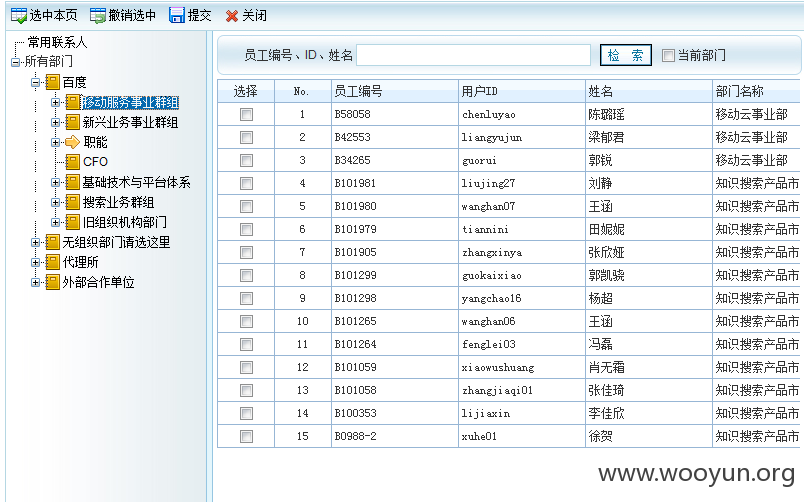
Task: Check the box for 田妮妮 row
Action: [x=247, y=229]
